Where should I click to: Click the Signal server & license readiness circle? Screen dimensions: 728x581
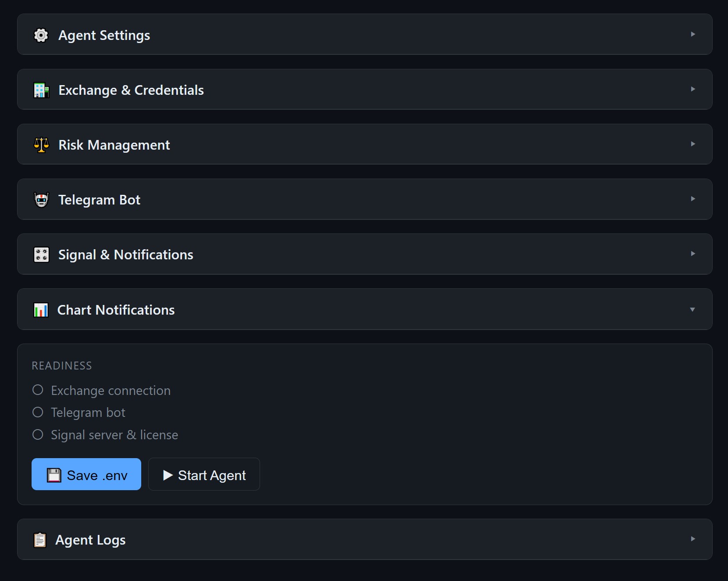pos(38,434)
